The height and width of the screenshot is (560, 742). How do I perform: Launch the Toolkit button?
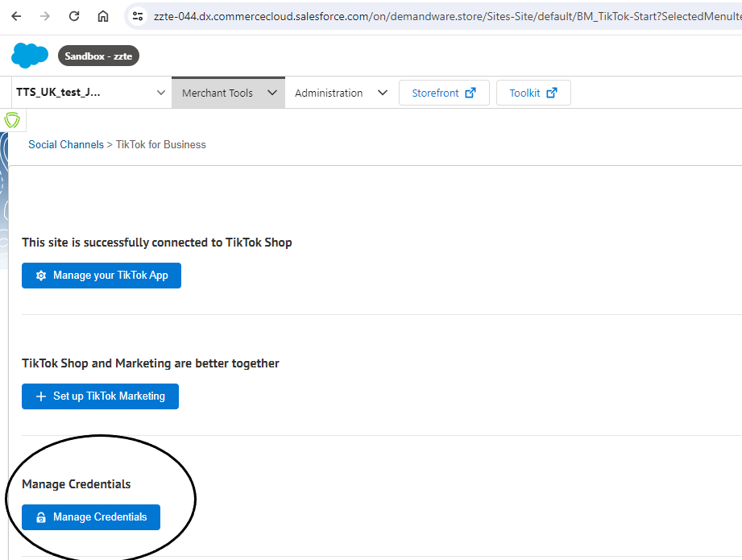coord(533,93)
